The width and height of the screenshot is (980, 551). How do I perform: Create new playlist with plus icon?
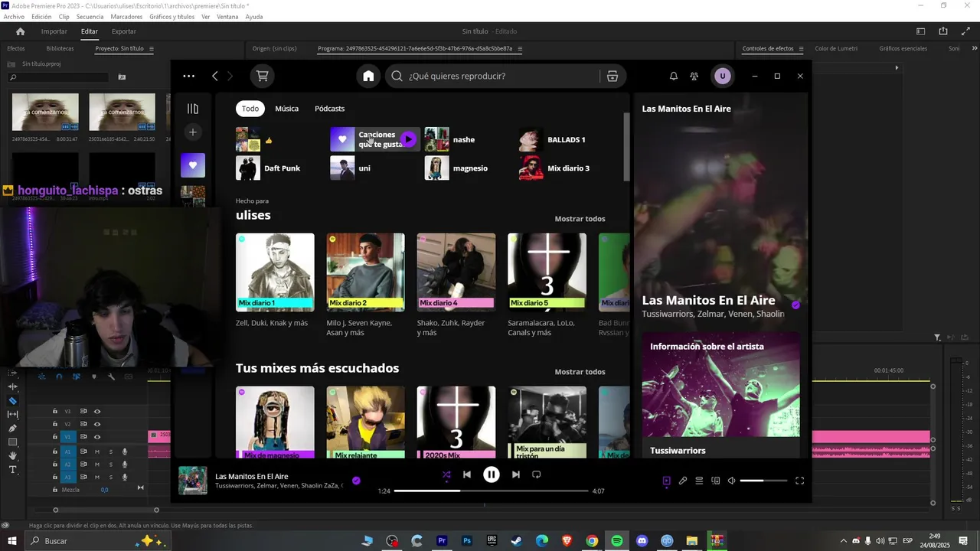(x=193, y=132)
